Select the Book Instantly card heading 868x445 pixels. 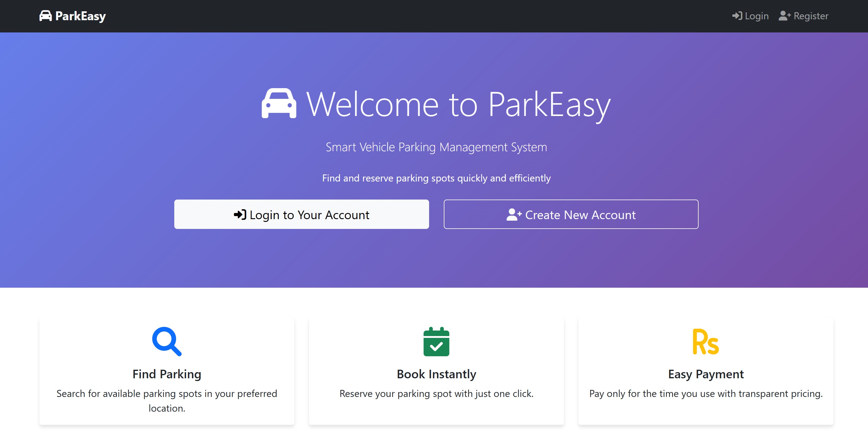pyautogui.click(x=436, y=374)
